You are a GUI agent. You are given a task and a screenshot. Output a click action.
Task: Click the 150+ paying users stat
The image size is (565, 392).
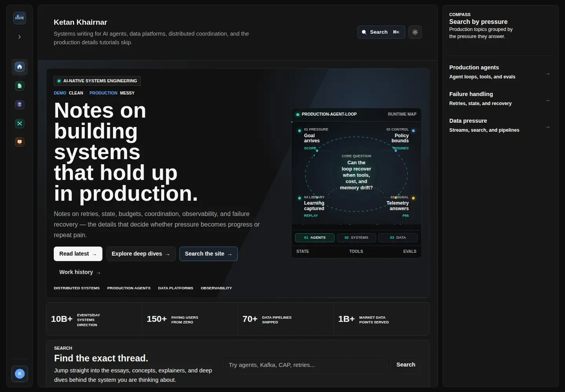coord(190,319)
